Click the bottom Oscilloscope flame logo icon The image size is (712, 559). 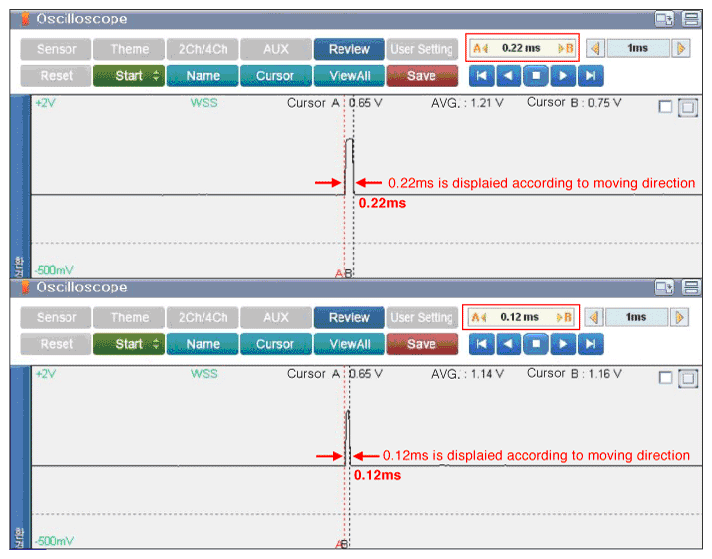click(x=25, y=287)
